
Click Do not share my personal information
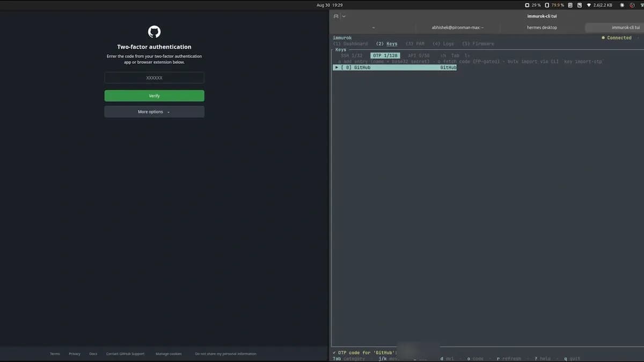tap(225, 354)
